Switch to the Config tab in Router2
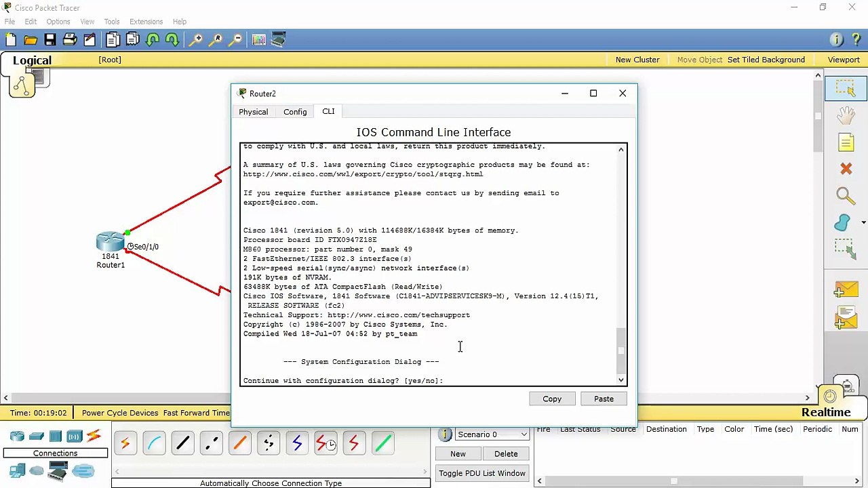The image size is (868, 488). (295, 112)
